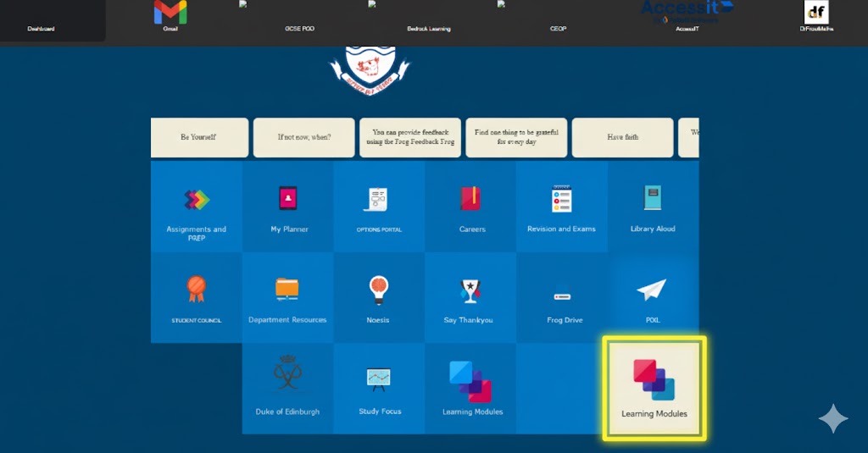The image size is (868, 453).
Task: Click the "Be Yourself" quote card
Action: pyautogui.click(x=199, y=137)
